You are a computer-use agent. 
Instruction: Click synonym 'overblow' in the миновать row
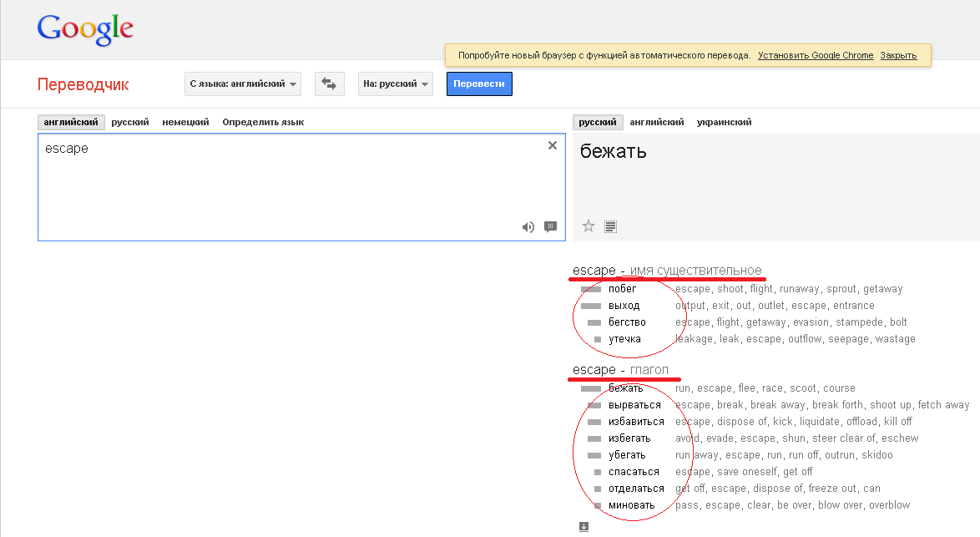pos(889,505)
